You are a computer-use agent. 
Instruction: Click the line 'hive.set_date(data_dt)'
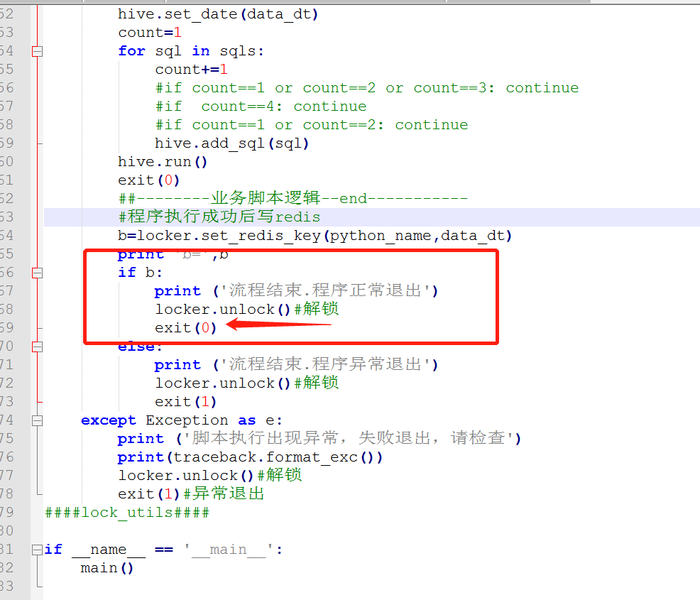pos(218,14)
